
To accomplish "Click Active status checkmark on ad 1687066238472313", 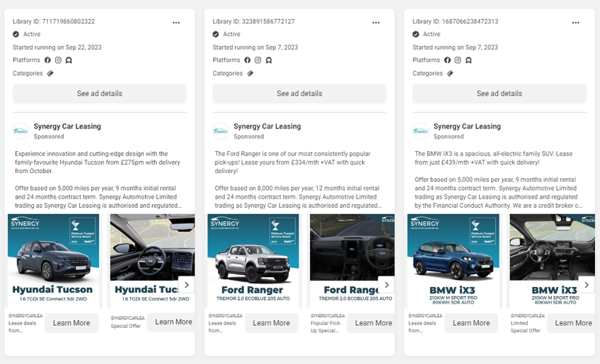I will click(x=415, y=34).
